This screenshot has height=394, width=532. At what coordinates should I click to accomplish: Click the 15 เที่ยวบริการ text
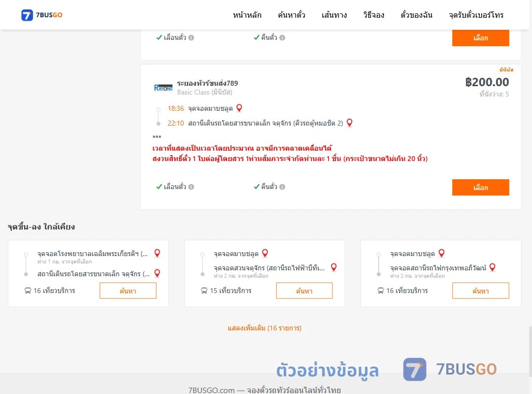[231, 291]
